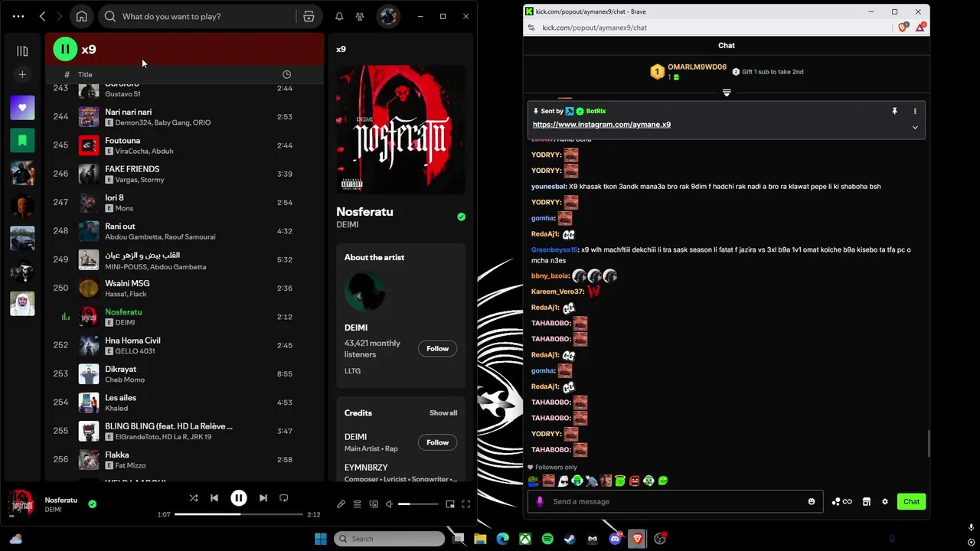980x551 pixels.
Task: Select track "Hna Homa Civil"
Action: [184, 345]
